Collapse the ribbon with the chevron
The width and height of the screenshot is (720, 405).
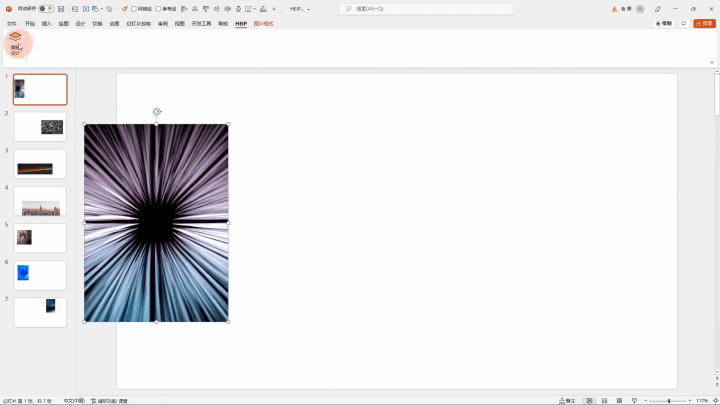(712, 62)
